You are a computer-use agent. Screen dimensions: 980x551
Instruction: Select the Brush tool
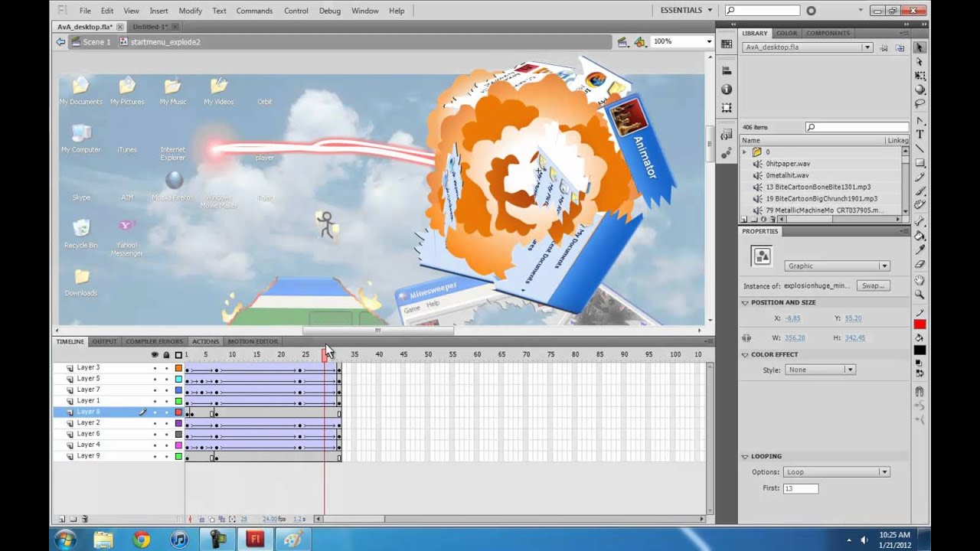920,191
